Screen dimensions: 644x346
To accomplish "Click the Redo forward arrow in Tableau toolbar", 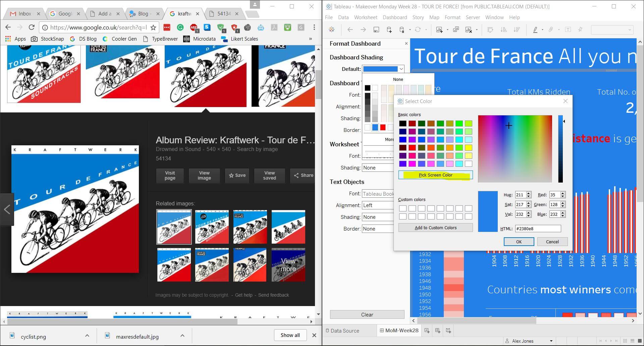I will coord(363,30).
